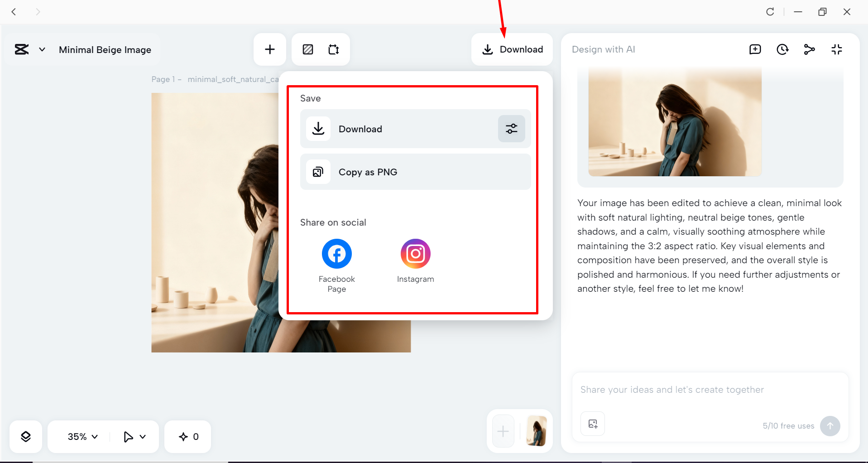This screenshot has width=868, height=463.
Task: Select the pointer cursor tool
Action: click(x=128, y=437)
